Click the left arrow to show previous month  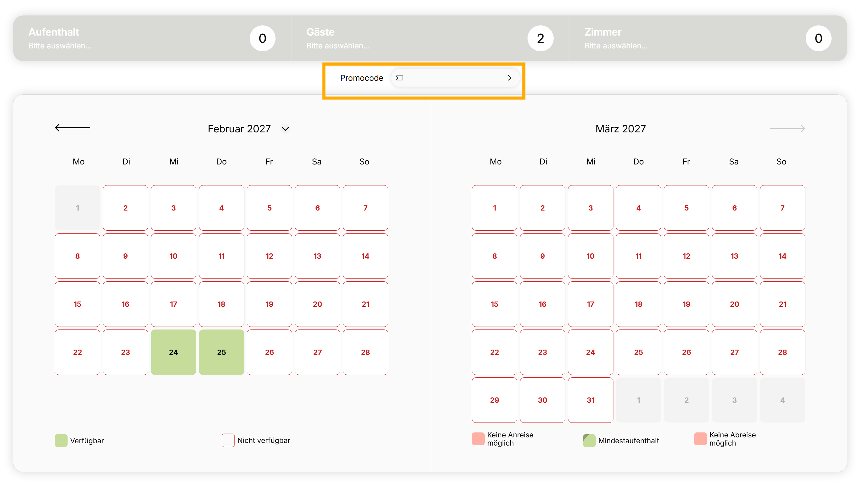tap(72, 128)
